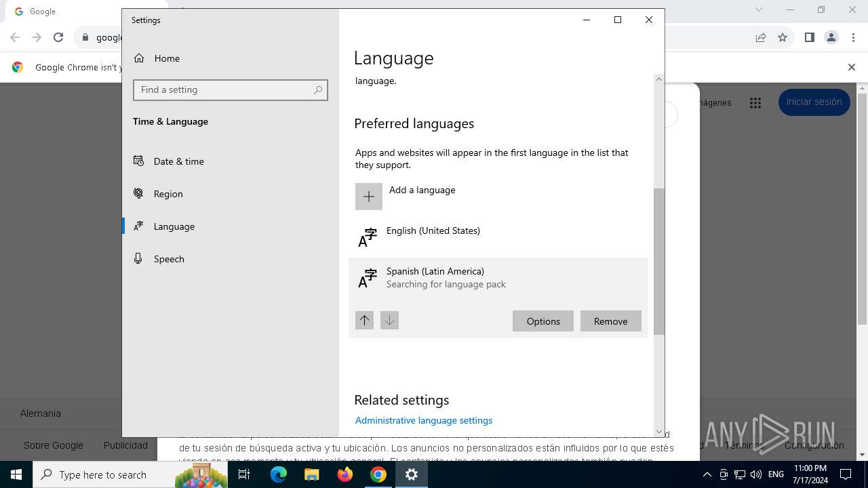Open the Action Center notifications
The width and height of the screenshot is (868, 488).
click(846, 474)
